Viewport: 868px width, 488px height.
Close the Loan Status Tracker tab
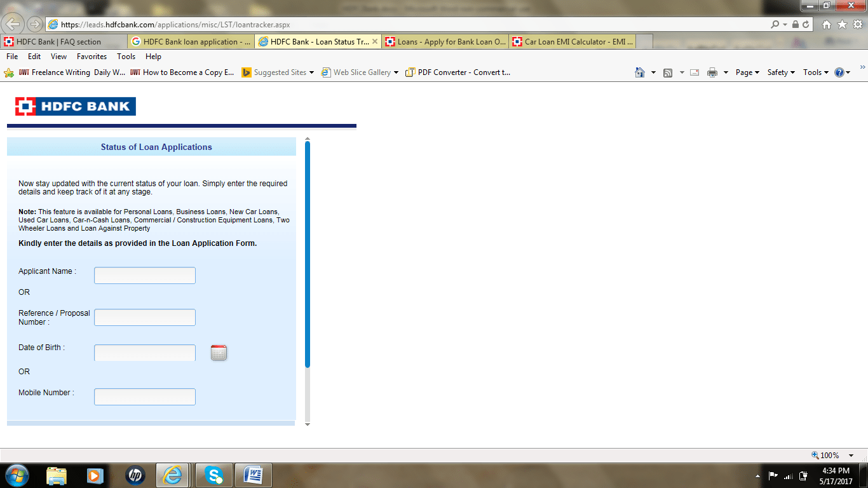pyautogui.click(x=375, y=42)
